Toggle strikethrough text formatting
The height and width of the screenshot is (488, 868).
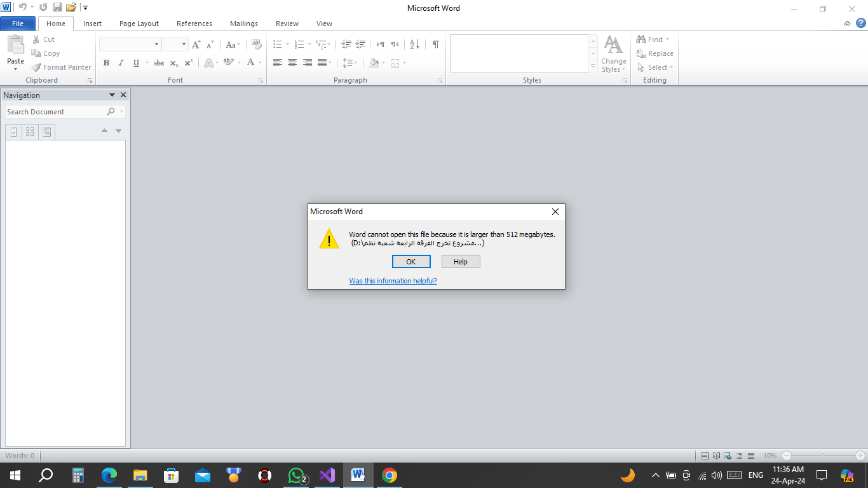coord(159,63)
